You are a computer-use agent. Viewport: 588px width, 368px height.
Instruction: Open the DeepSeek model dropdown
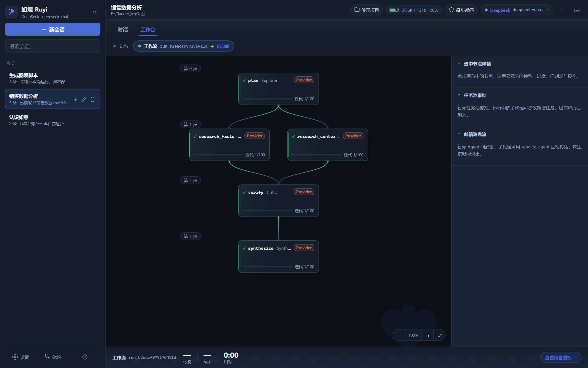pyautogui.click(x=517, y=10)
